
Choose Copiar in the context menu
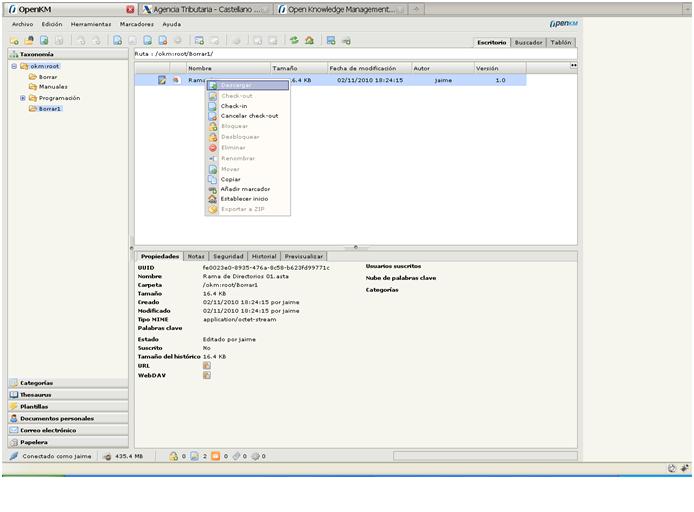click(248, 179)
